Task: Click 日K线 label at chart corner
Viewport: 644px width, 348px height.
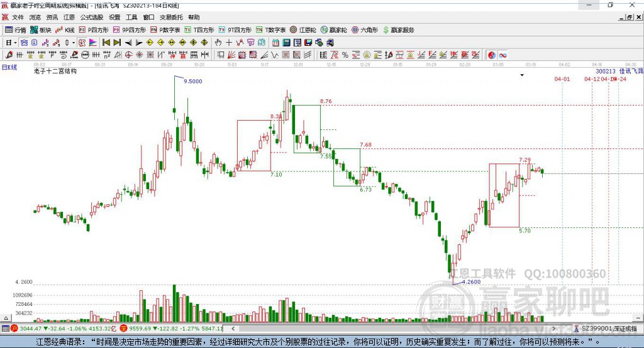Action: [x=9, y=67]
